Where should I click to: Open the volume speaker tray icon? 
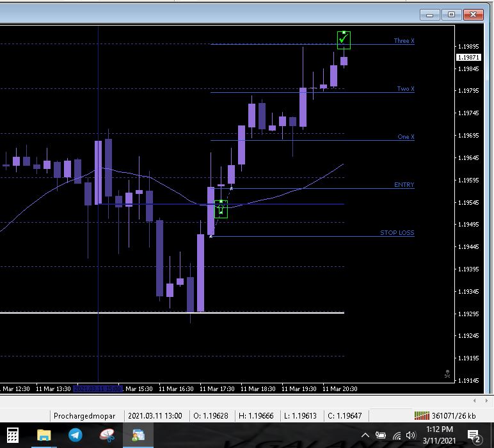click(x=411, y=435)
